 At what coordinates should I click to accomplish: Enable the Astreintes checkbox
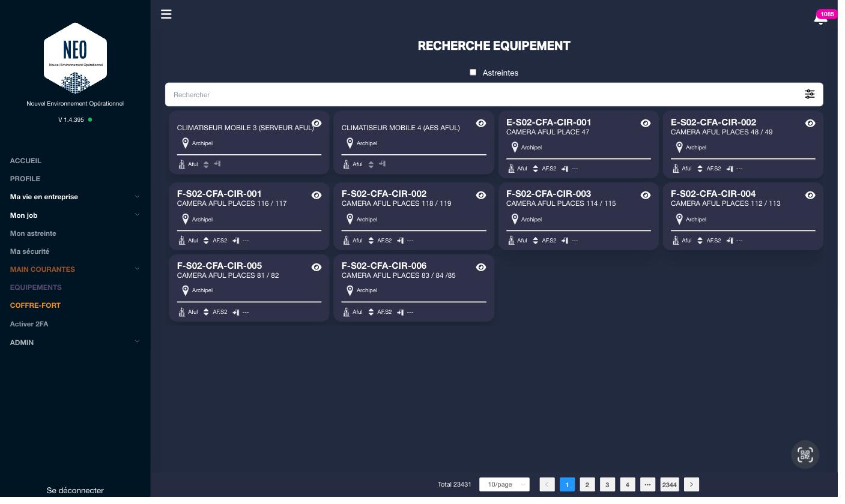pyautogui.click(x=473, y=72)
